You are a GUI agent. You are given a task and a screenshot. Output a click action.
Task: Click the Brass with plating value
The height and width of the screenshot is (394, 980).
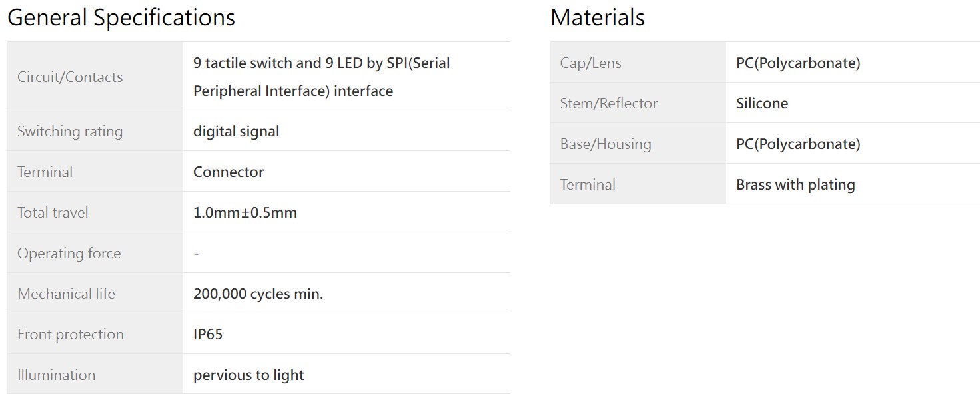point(795,184)
